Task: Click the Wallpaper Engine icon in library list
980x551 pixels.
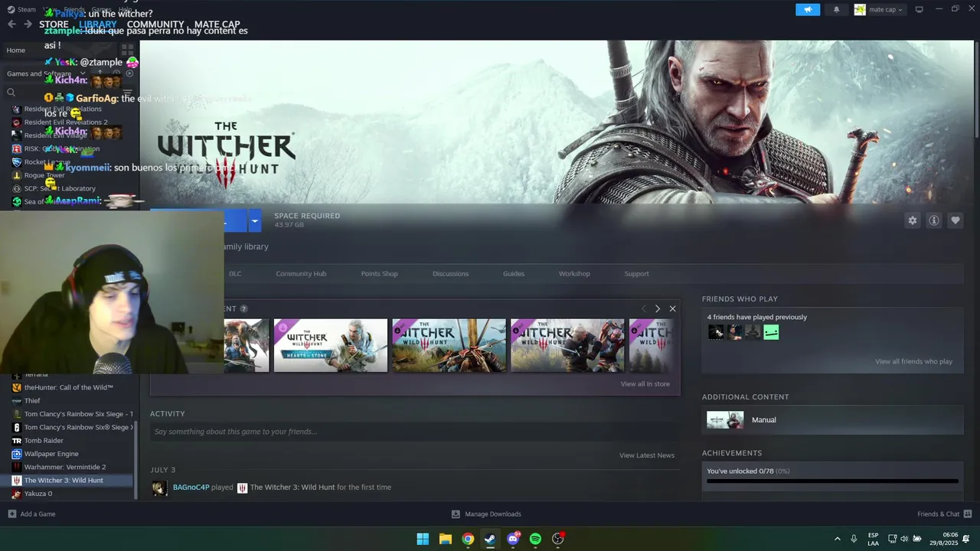Action: tap(17, 454)
